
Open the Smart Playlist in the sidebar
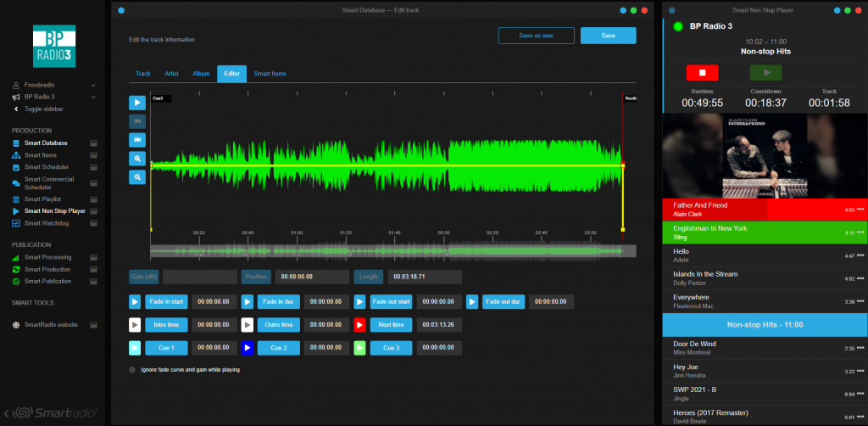[x=42, y=199]
